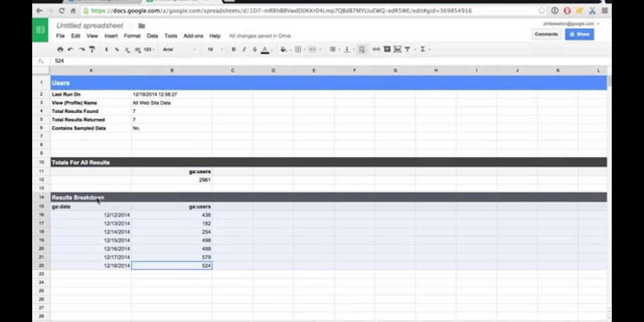644x322 pixels.
Task: Open the Format menu
Action: pos(132,36)
